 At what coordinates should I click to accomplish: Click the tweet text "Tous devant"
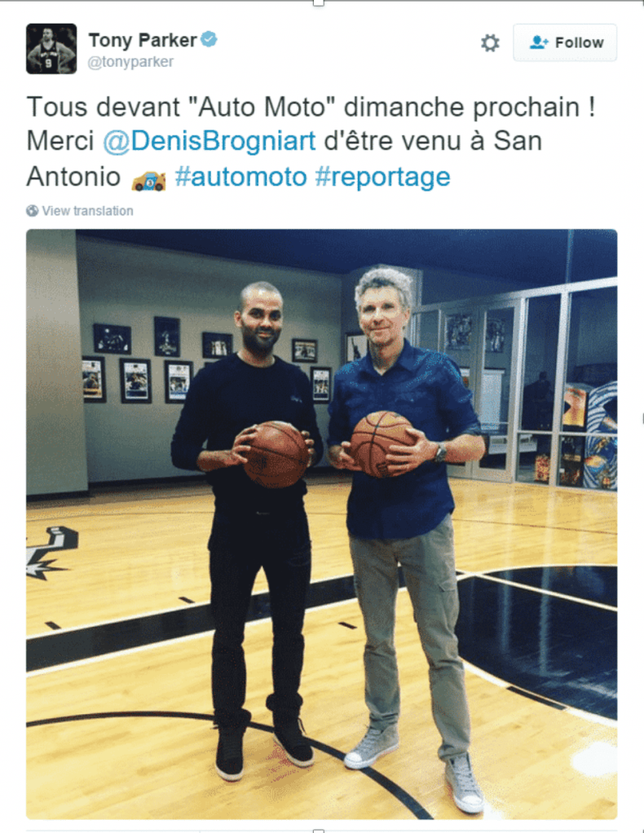click(x=103, y=108)
